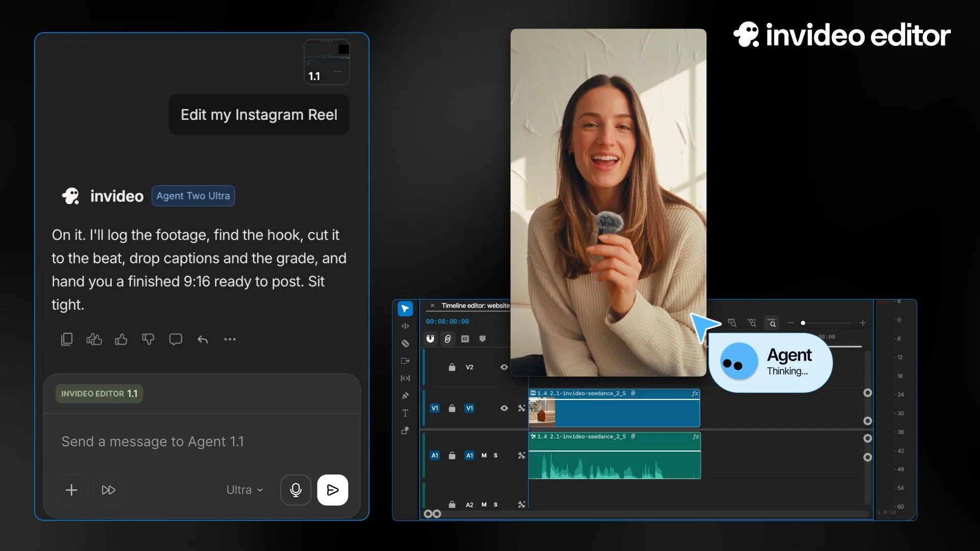Mute audio track A2
The height and width of the screenshot is (551, 980).
(484, 505)
